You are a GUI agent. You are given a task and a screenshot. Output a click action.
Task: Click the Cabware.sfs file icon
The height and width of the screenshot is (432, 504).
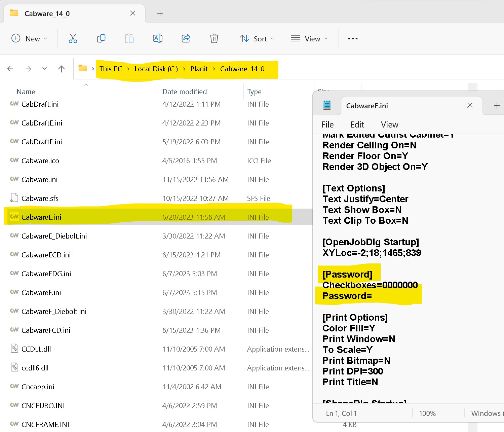click(14, 197)
